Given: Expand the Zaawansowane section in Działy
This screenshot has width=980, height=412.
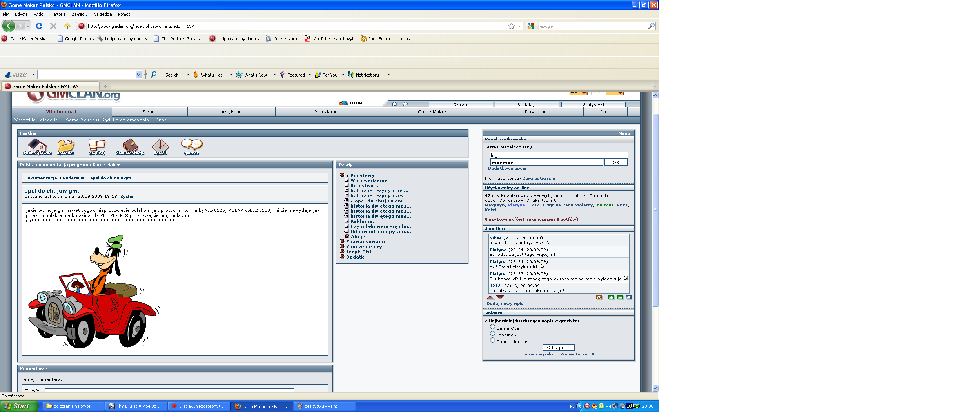Looking at the screenshot, I should [x=342, y=242].
